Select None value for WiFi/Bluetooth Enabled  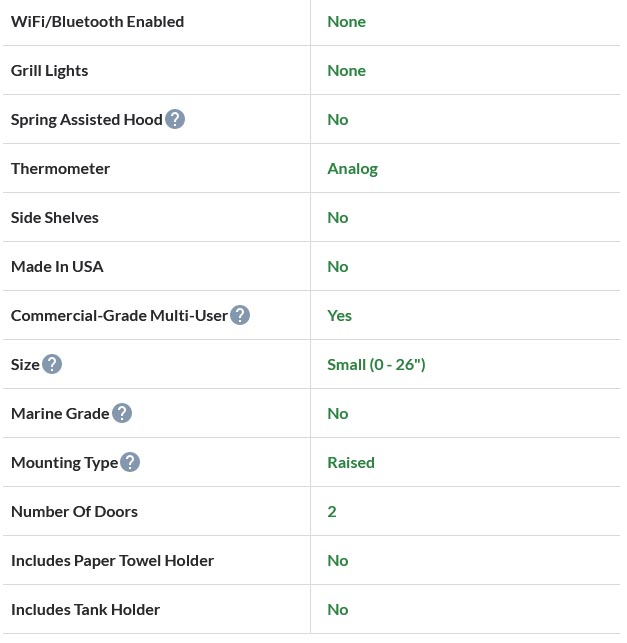pyautogui.click(x=346, y=21)
